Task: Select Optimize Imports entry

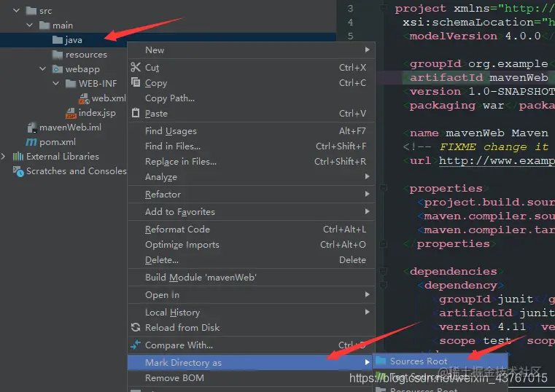Action: tap(251, 244)
